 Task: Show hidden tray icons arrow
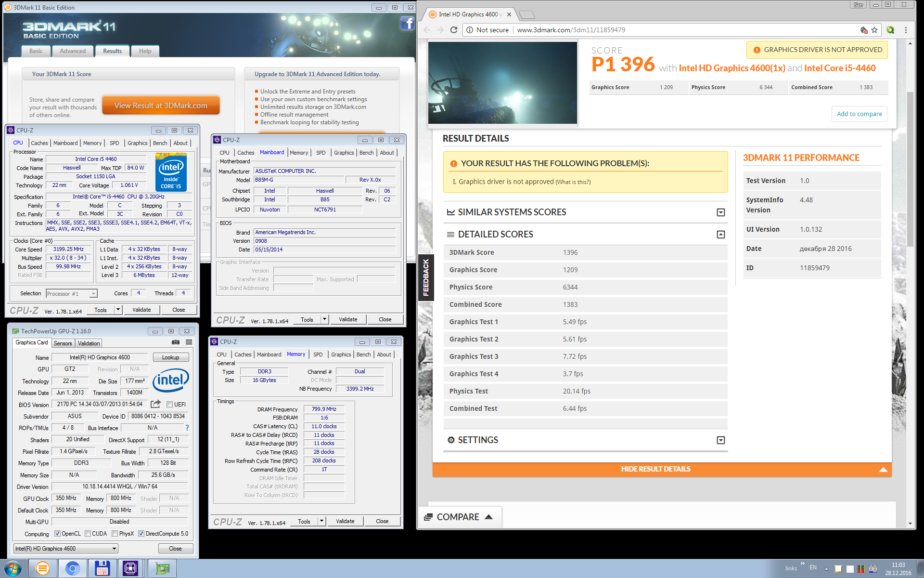point(826,569)
